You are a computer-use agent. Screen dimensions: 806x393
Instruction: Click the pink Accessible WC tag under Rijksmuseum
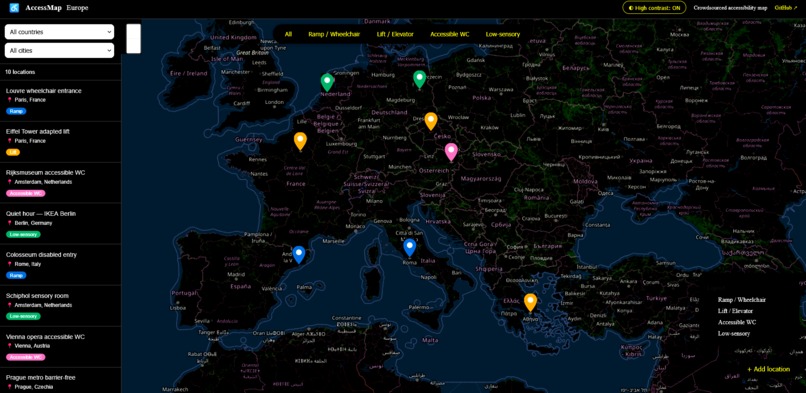(26, 193)
